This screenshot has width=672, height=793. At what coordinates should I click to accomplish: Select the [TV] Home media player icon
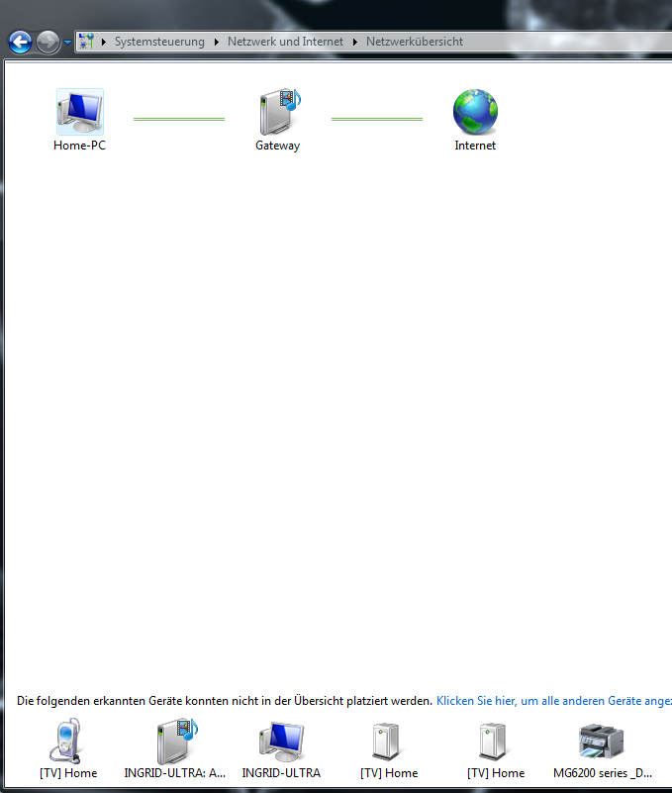[68, 742]
